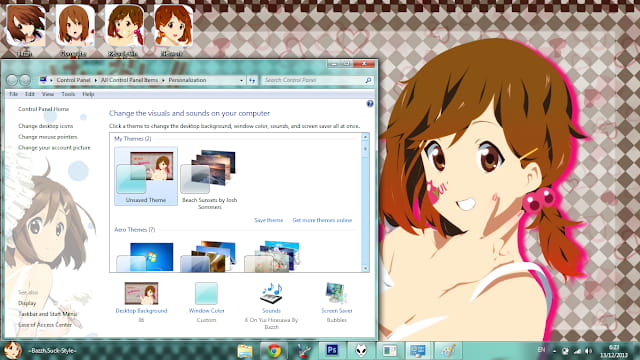This screenshot has height=360, width=640.
Task: Open the volume control in system tray
Action: pyautogui.click(x=588, y=351)
